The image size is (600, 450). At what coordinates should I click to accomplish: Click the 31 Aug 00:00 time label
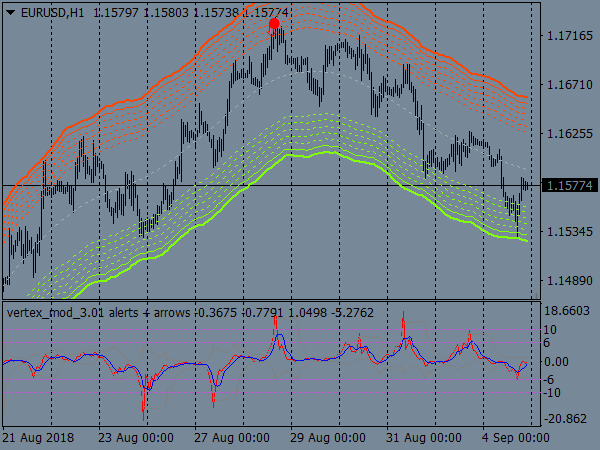point(425,438)
